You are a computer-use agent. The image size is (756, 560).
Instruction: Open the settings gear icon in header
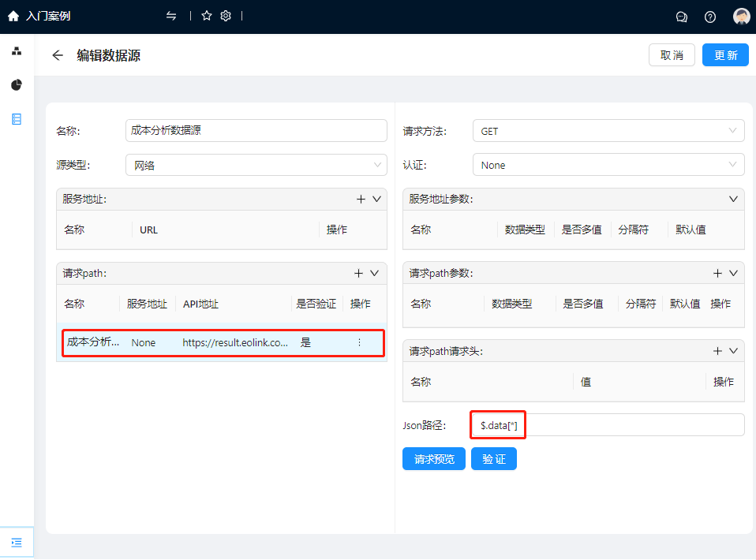(226, 16)
